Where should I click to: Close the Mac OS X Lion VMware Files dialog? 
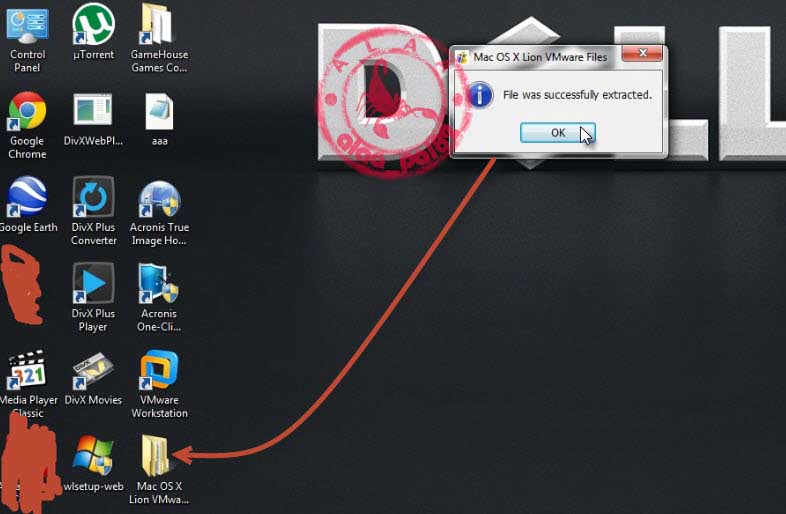click(642, 53)
